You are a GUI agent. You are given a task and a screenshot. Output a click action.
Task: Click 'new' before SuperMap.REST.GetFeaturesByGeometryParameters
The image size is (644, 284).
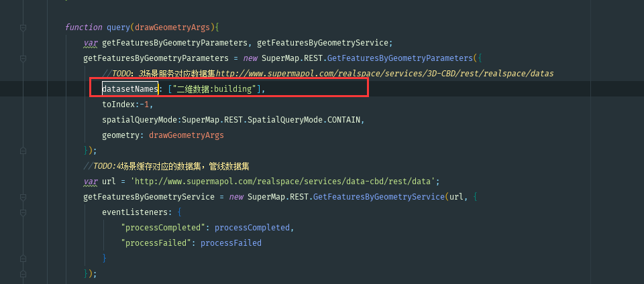click(x=250, y=58)
